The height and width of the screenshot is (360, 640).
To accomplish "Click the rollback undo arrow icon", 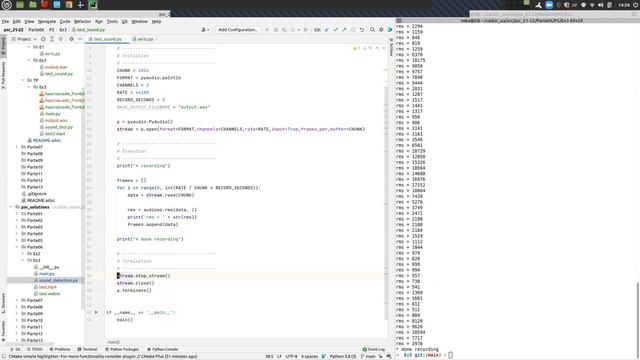I will pos(362,30).
